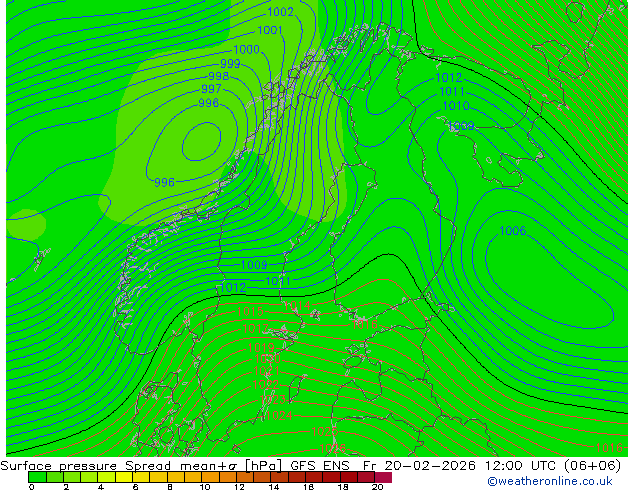Select the red 1025 contour label
Viewport: 634px width, 490px height.
click(x=325, y=432)
